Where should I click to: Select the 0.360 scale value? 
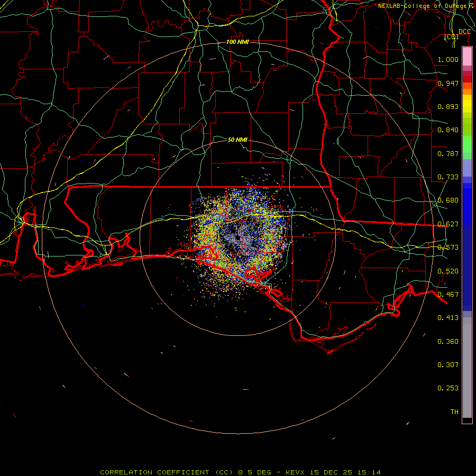pos(448,342)
